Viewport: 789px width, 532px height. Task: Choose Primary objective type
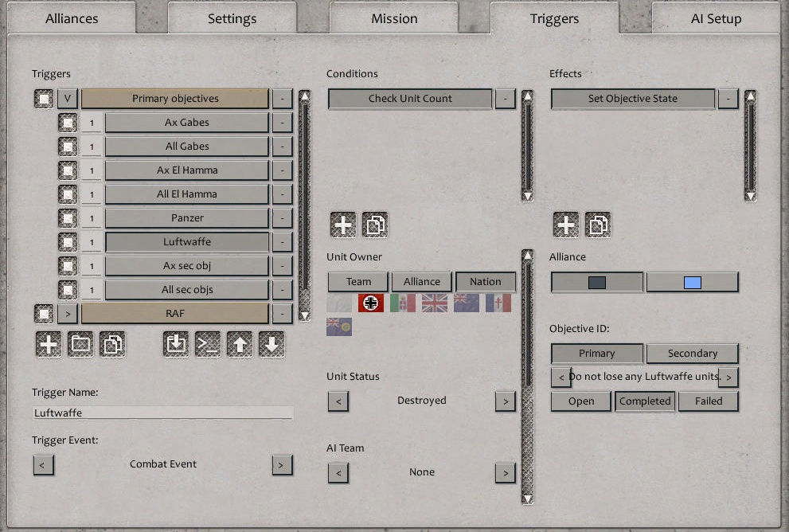point(597,354)
